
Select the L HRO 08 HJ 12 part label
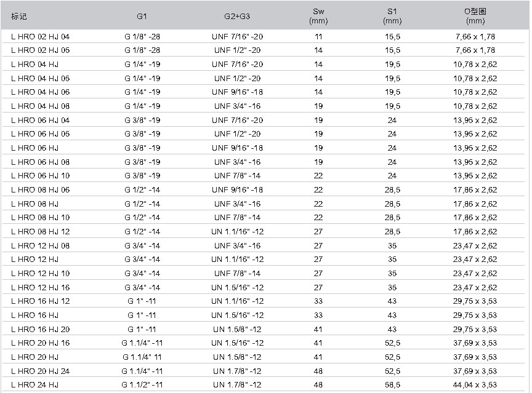(41, 231)
